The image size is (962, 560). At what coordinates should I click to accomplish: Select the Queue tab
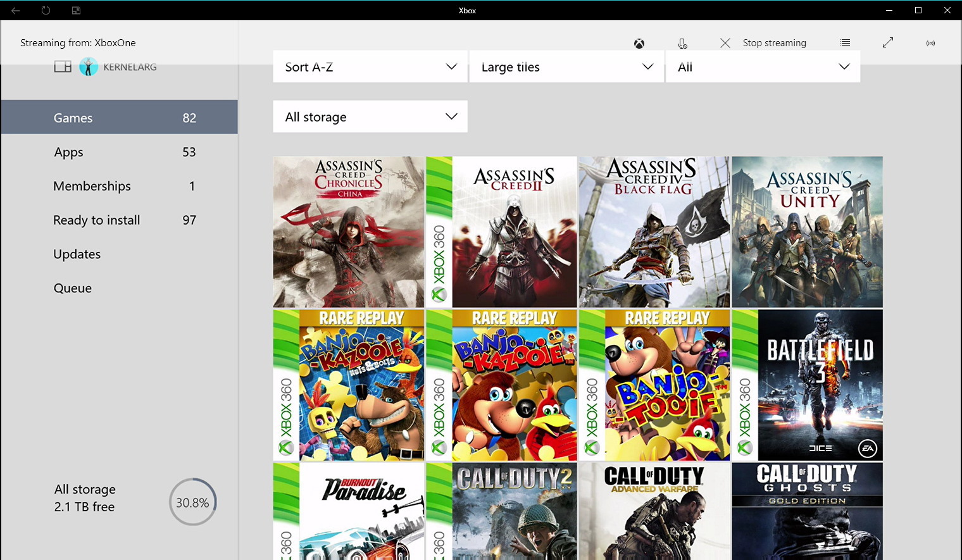pos(120,289)
